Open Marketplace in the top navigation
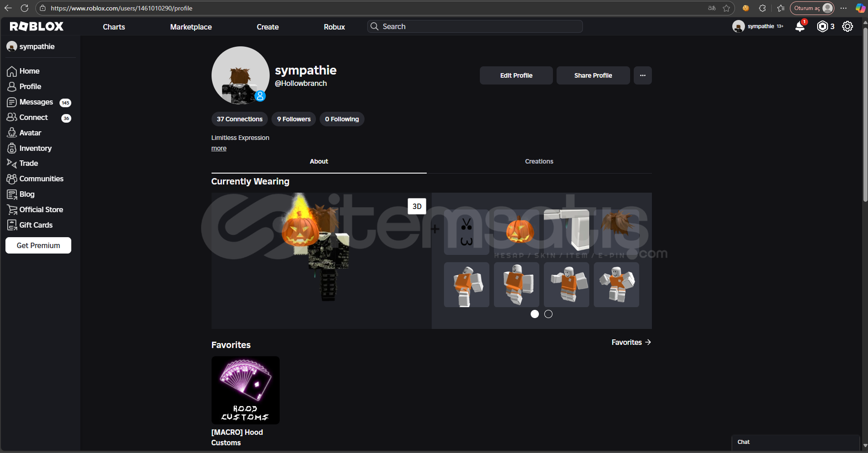Screen dimensions: 868x453 point(191,27)
